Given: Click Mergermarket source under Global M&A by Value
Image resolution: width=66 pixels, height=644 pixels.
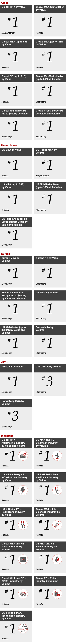Looking at the screenshot, I should coord(8,33).
